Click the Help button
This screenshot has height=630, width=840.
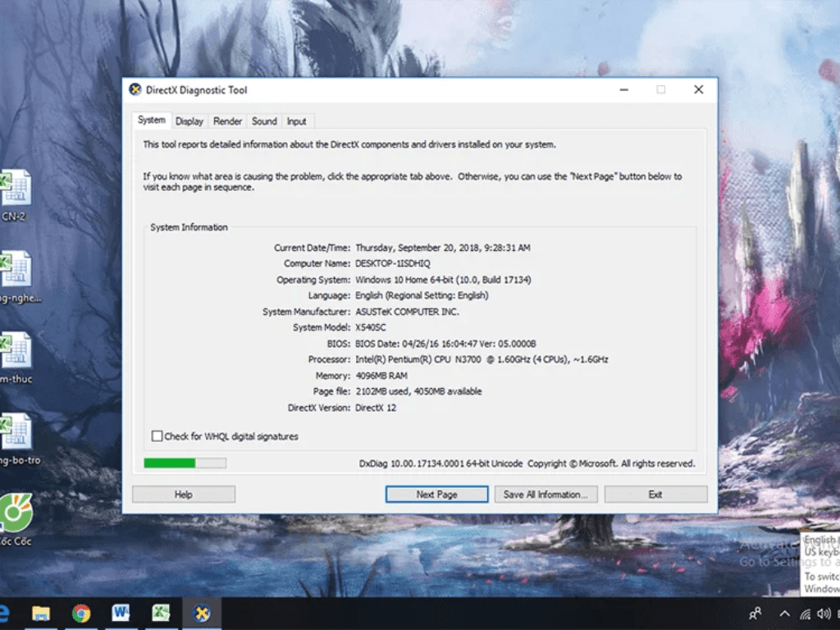183,495
